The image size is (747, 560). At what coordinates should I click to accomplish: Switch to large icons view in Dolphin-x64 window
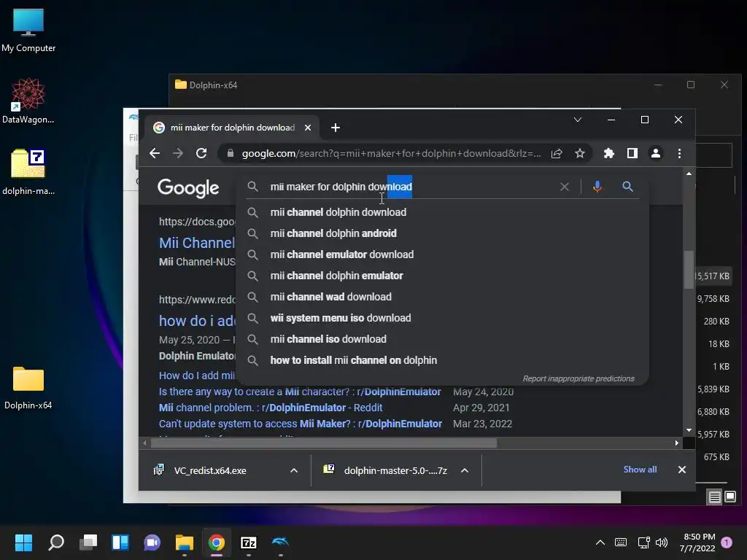[730, 497]
